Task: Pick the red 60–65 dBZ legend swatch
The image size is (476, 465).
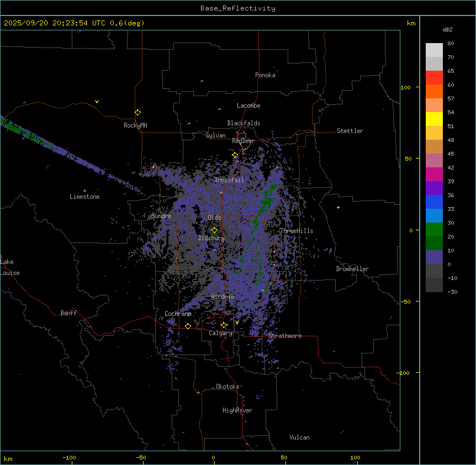Action: (434, 77)
